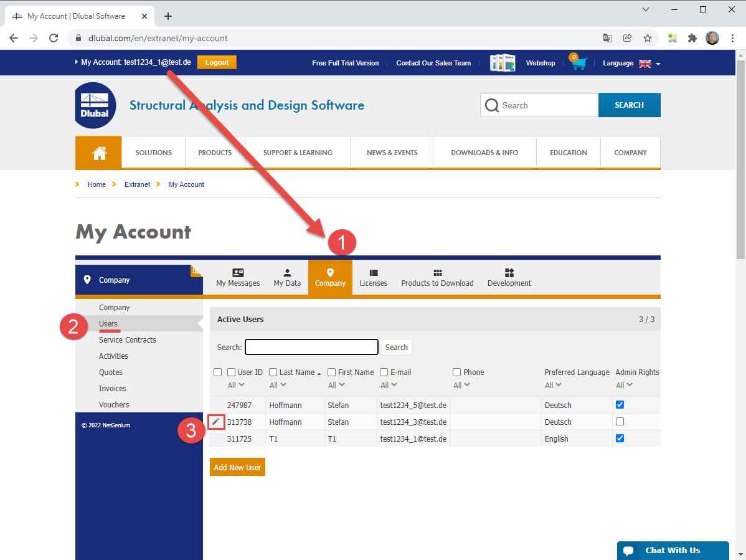Toggle the User ID column checkbox
The image size is (746, 560).
[x=231, y=372]
